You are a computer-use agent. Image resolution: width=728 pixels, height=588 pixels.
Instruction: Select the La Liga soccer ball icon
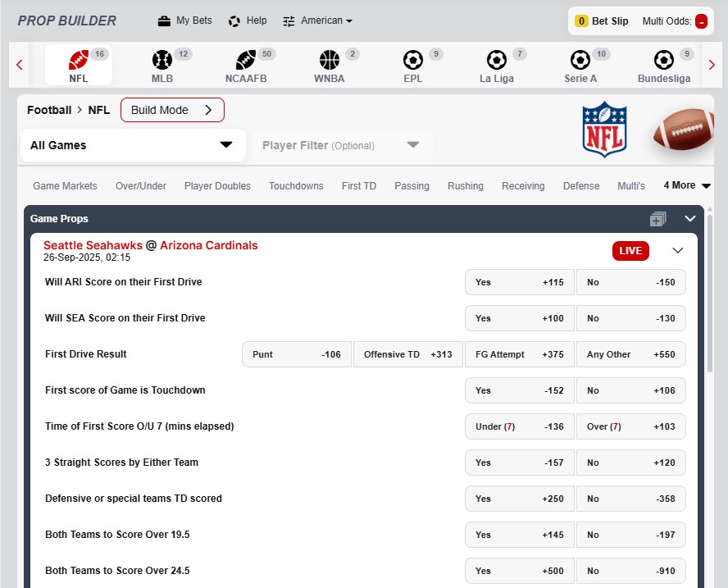pyautogui.click(x=496, y=60)
